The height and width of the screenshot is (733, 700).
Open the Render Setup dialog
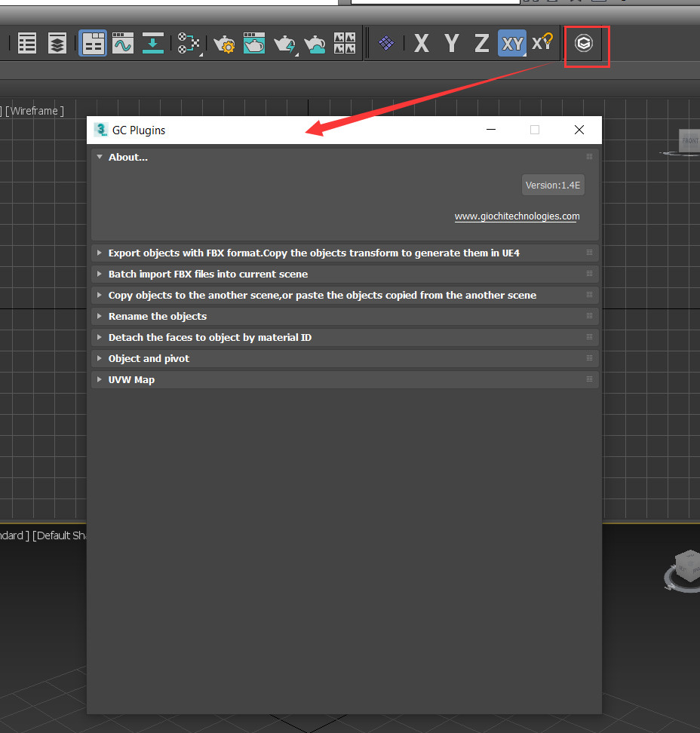pyautogui.click(x=224, y=44)
